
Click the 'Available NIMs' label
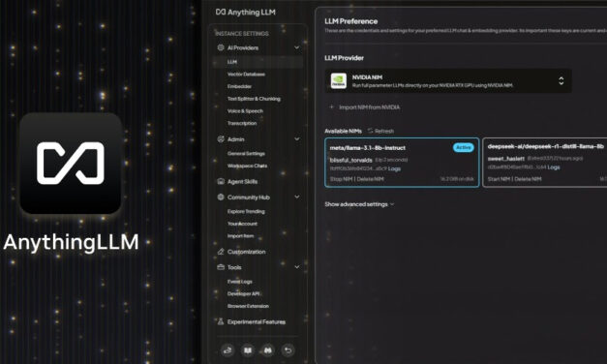tap(343, 131)
